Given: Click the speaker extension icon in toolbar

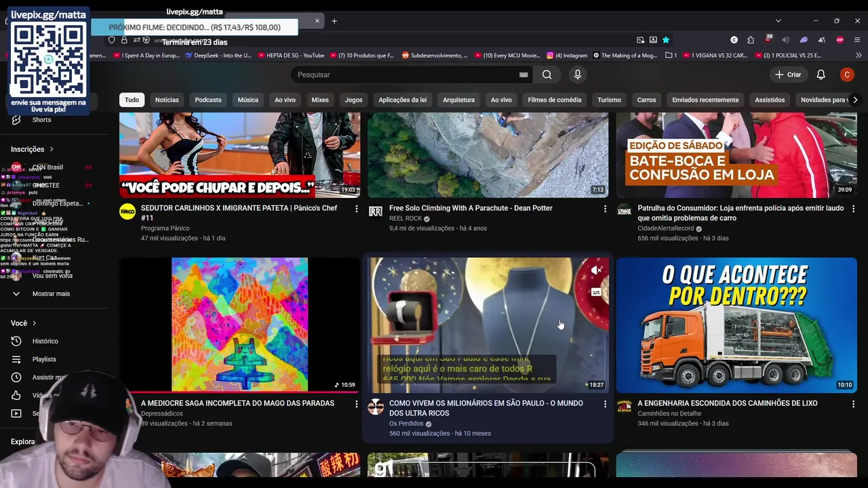Looking at the screenshot, I should 785,40.
